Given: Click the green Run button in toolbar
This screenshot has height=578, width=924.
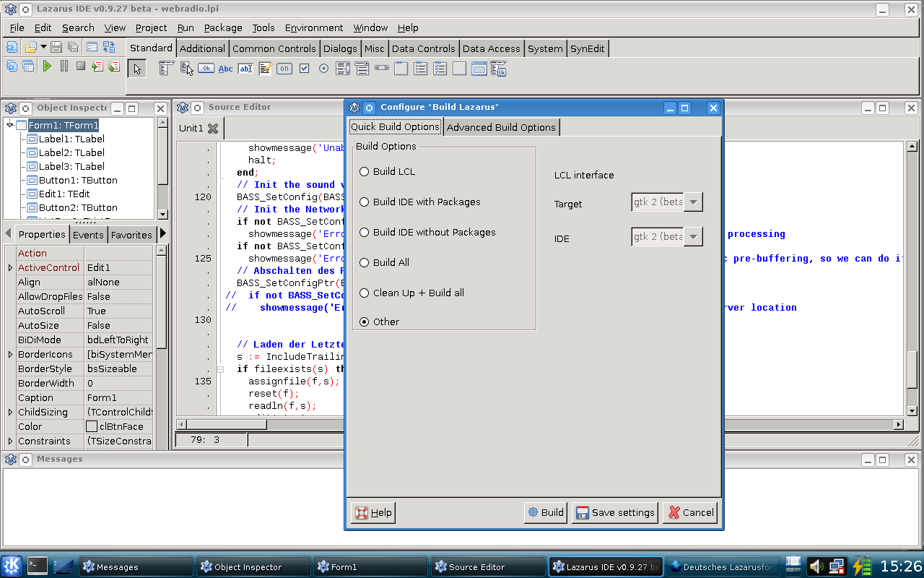Looking at the screenshot, I should [x=47, y=66].
